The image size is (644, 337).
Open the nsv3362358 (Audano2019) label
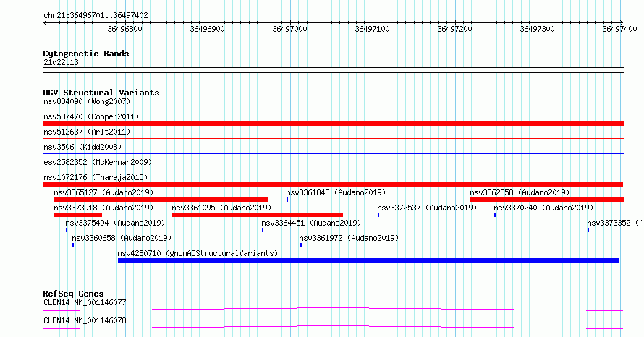pos(520,192)
